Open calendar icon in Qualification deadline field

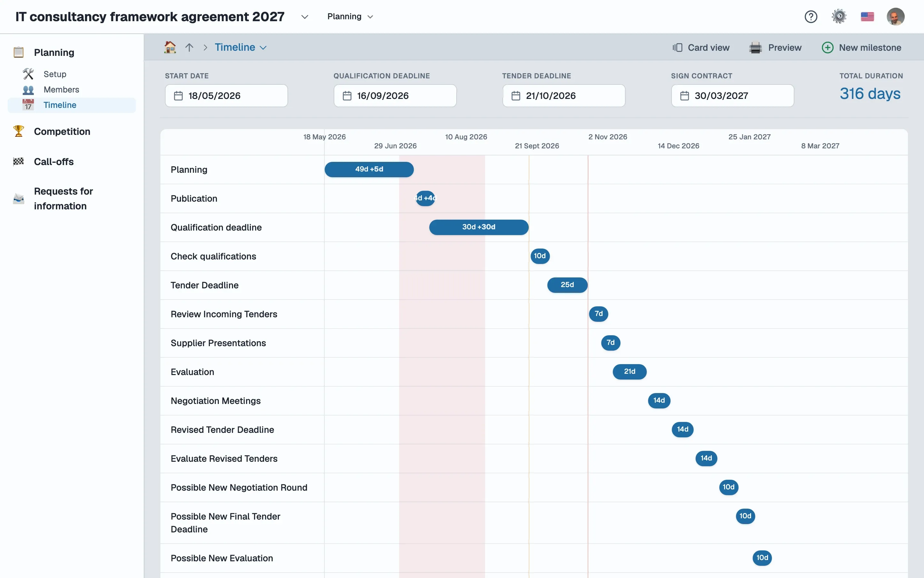click(347, 96)
